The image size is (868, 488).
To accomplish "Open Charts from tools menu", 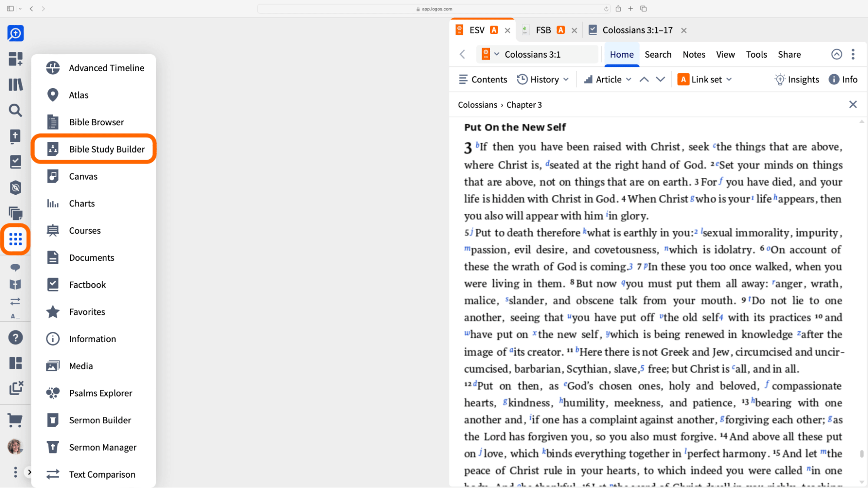I will coord(94,203).
